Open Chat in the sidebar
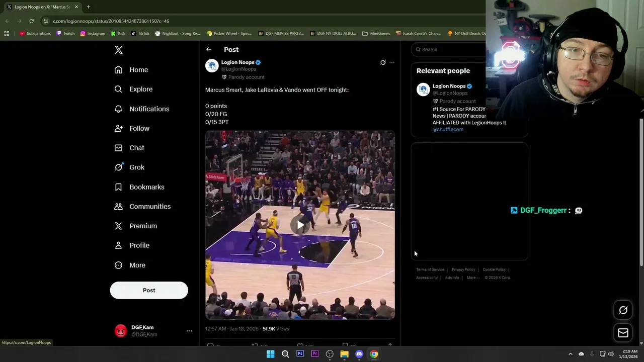 129,148
